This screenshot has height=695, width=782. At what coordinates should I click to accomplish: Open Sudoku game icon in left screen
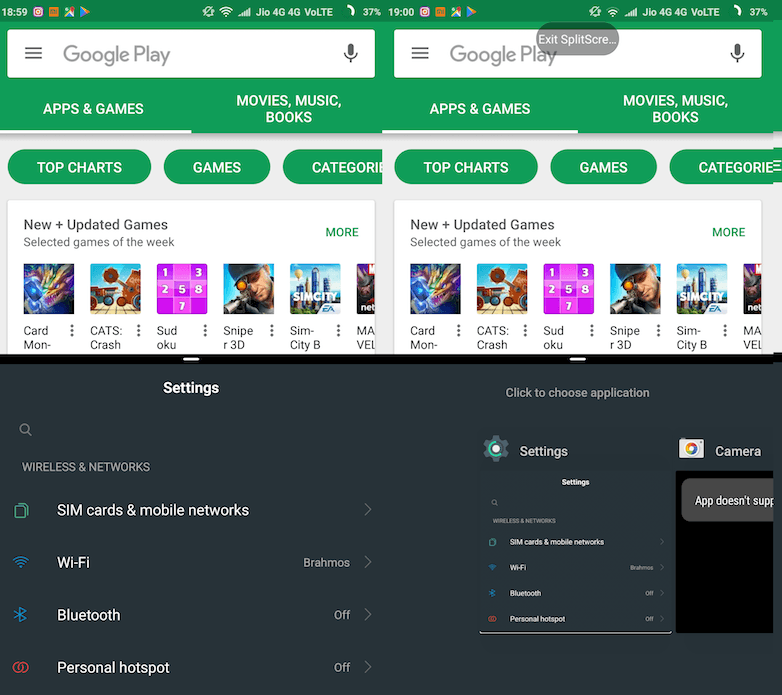click(x=182, y=289)
